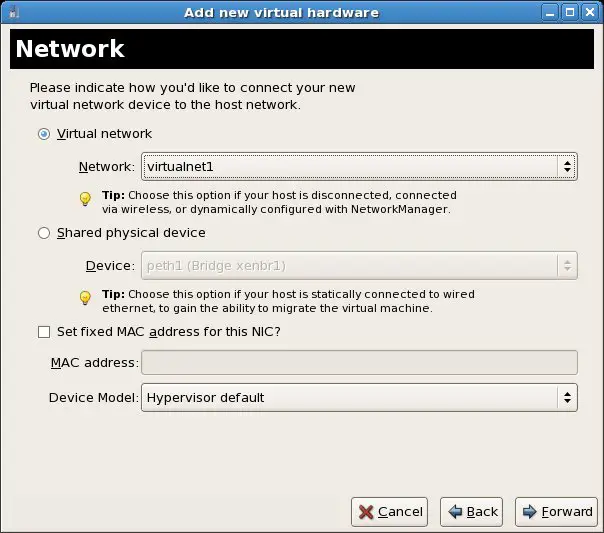Click the Device Model label
The image size is (604, 533).
coord(92,397)
